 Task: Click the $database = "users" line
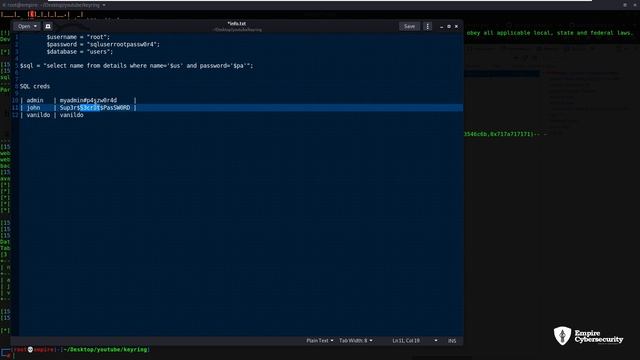tap(80, 52)
